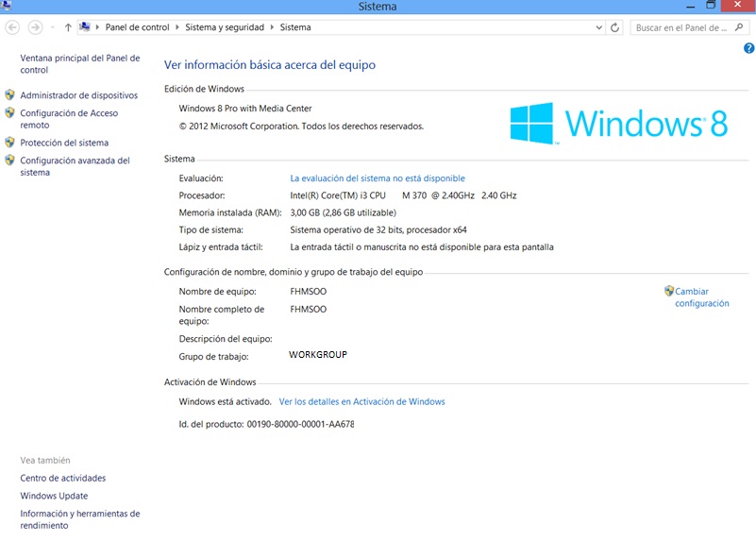Click shield icon beside Cambiar configuración
756x558 pixels.
click(669, 291)
